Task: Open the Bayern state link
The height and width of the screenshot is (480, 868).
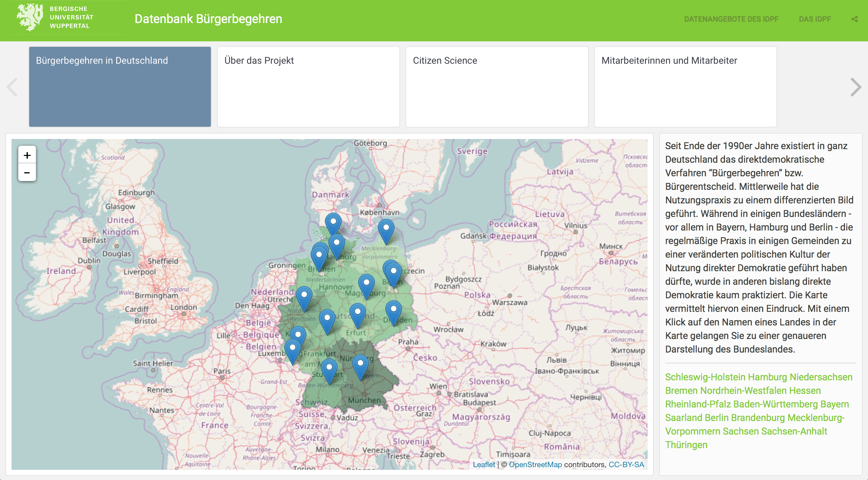Action: 835,404
